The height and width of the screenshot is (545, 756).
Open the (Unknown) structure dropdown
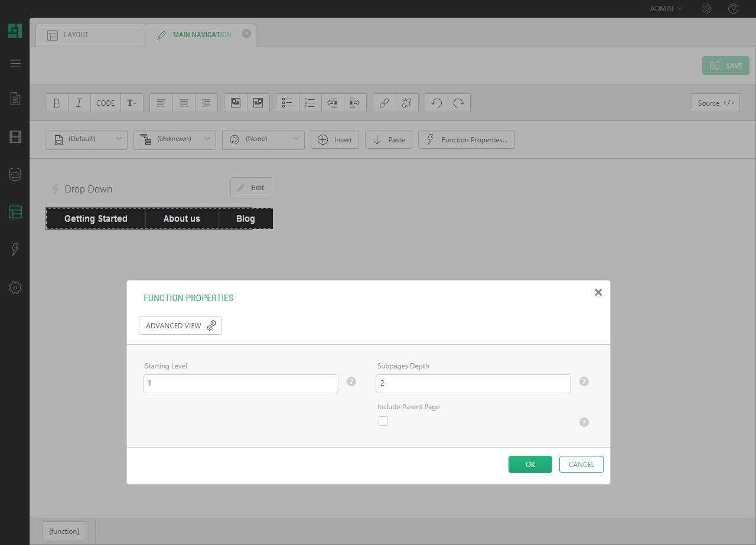(175, 139)
